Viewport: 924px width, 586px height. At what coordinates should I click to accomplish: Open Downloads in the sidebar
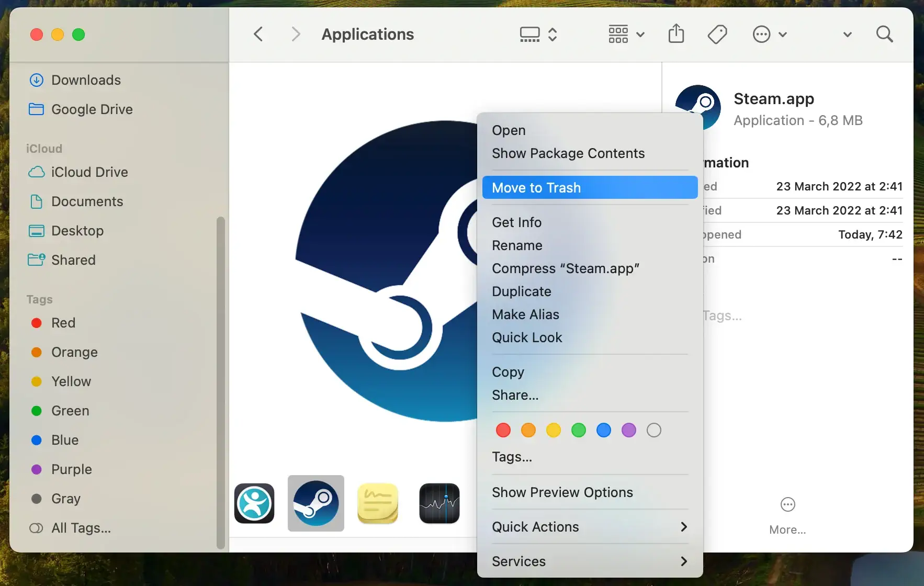(x=86, y=80)
